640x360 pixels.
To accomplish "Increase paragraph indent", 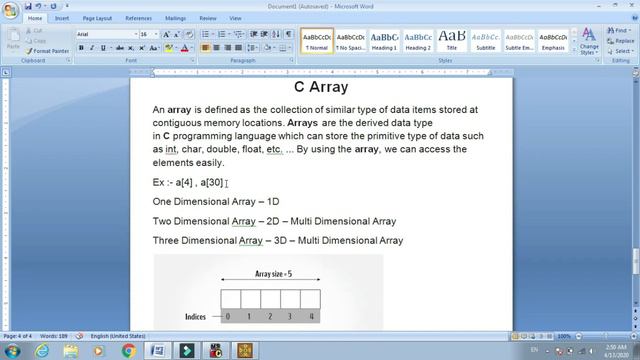I will click(x=264, y=34).
